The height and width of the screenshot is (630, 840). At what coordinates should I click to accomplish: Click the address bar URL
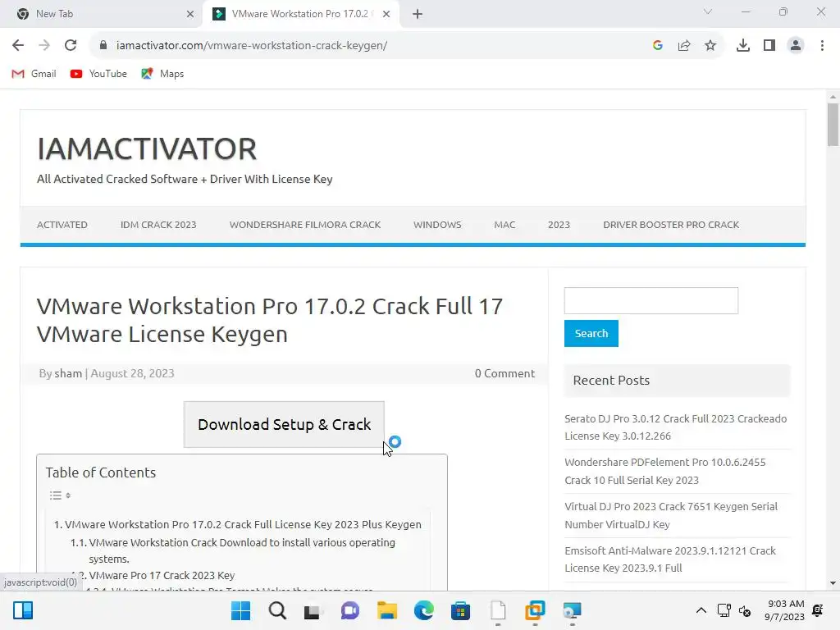[x=252, y=46]
